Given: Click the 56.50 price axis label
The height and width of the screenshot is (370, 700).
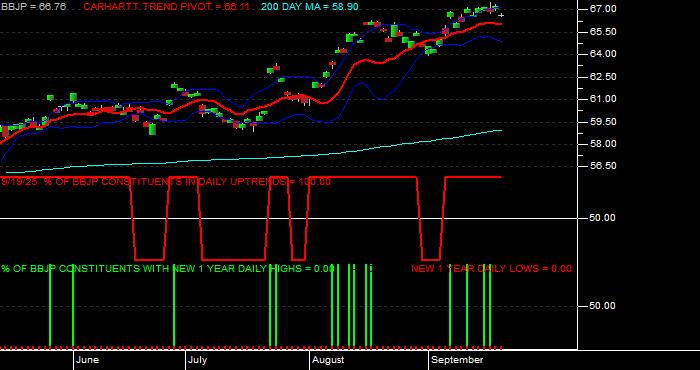Looking at the screenshot, I should [x=603, y=166].
